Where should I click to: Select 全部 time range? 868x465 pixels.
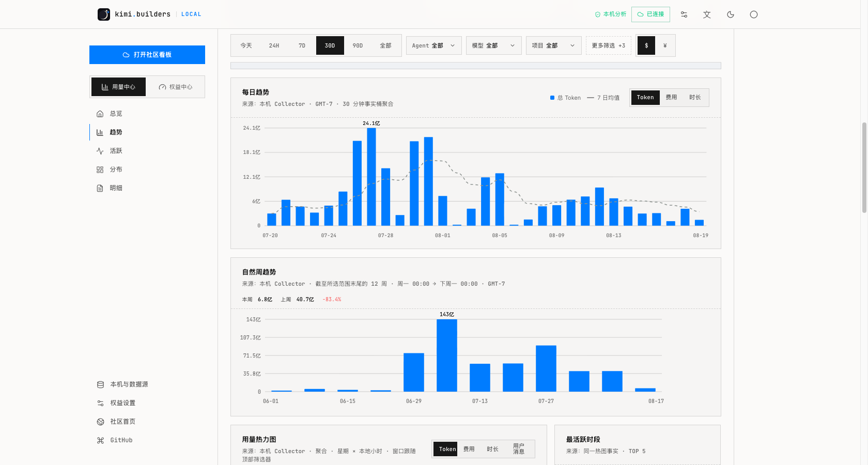point(385,45)
